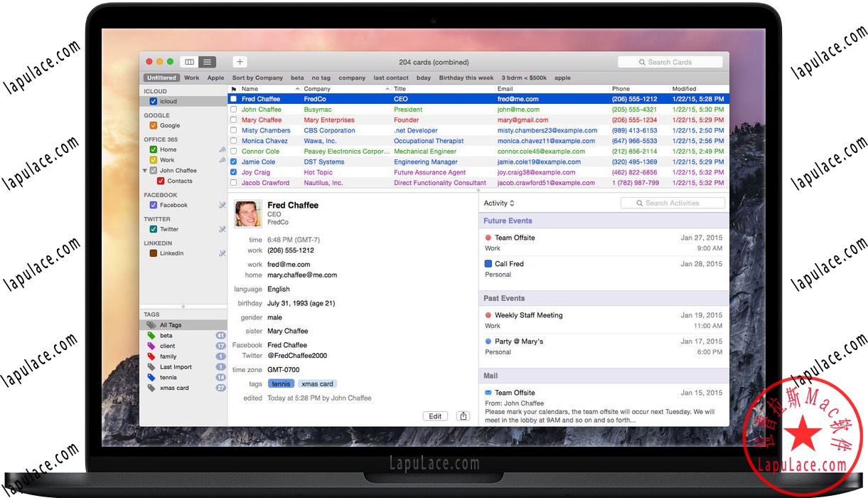The image size is (868, 498).
Task: Uncheck the Jamie Cole row checkbox
Action: point(234,161)
